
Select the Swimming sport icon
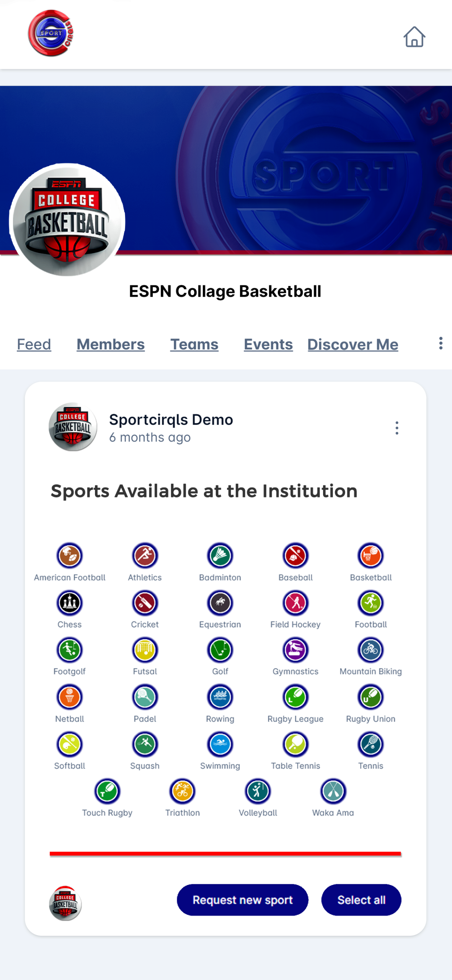coord(220,744)
